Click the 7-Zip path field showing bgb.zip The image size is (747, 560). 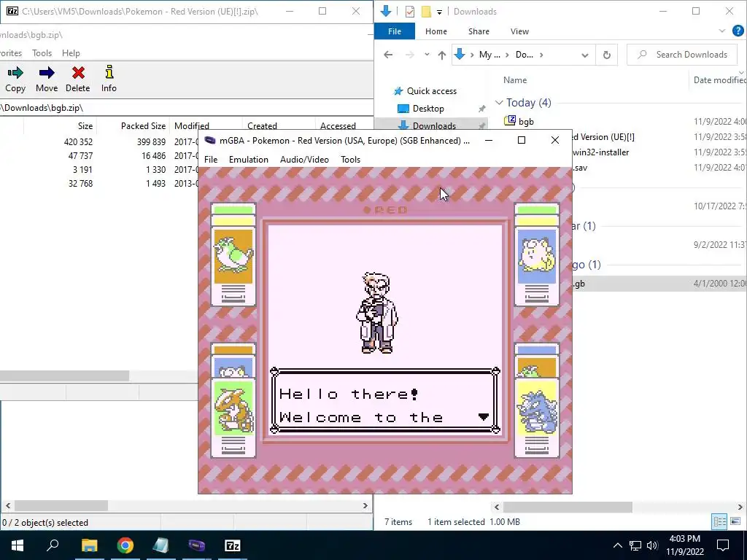(x=186, y=108)
